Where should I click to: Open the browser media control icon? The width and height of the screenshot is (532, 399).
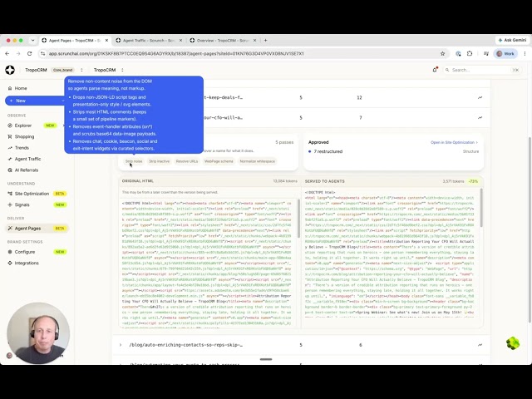coord(486,53)
